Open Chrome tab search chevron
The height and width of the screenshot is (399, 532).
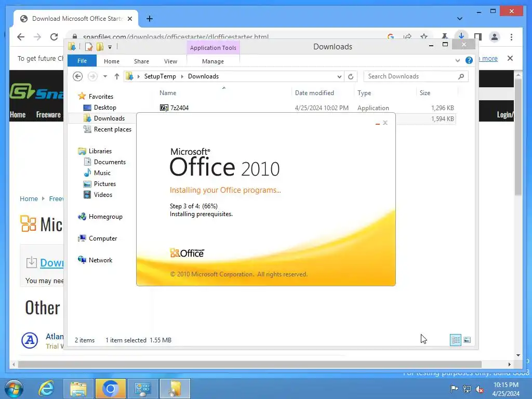(460, 19)
